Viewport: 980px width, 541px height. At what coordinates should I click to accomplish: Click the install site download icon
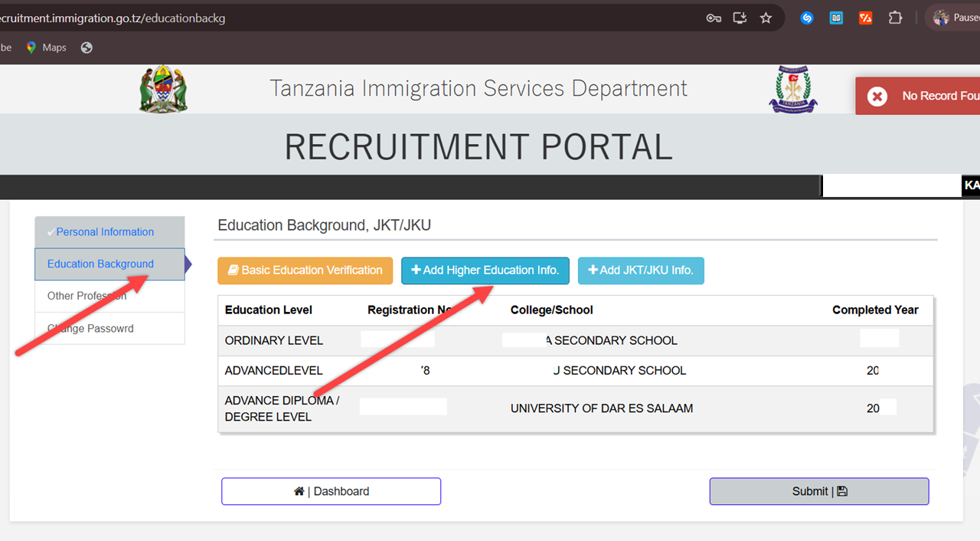tap(740, 17)
